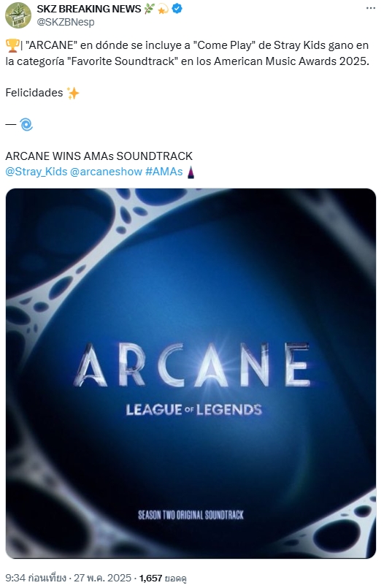Click the @SKZBNesp handle
Screen dimensions: 384x588
[66, 22]
